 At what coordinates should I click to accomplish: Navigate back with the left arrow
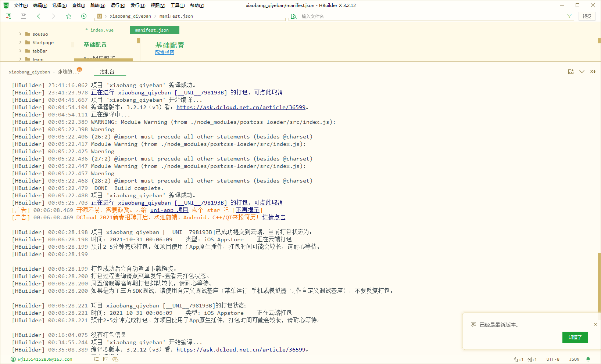(x=39, y=16)
